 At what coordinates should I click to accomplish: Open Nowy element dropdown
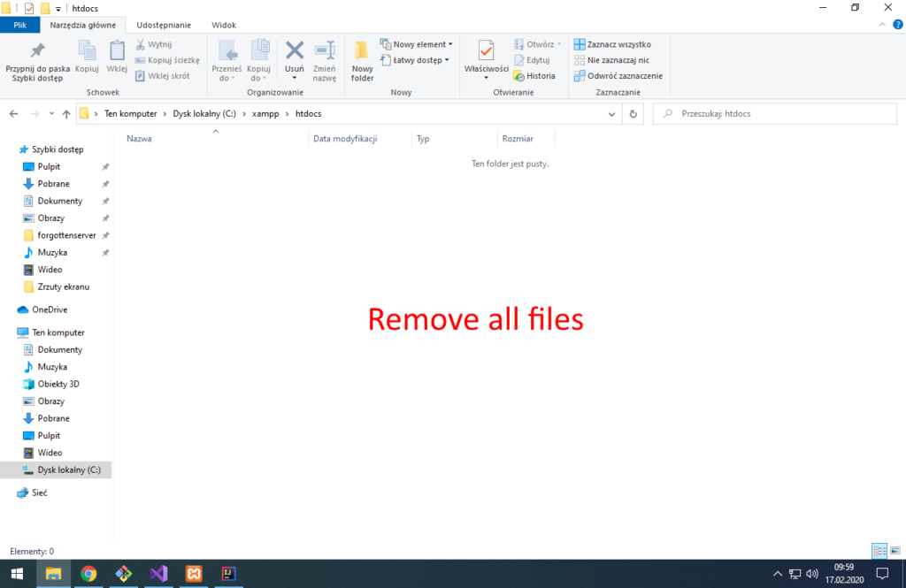(416, 44)
